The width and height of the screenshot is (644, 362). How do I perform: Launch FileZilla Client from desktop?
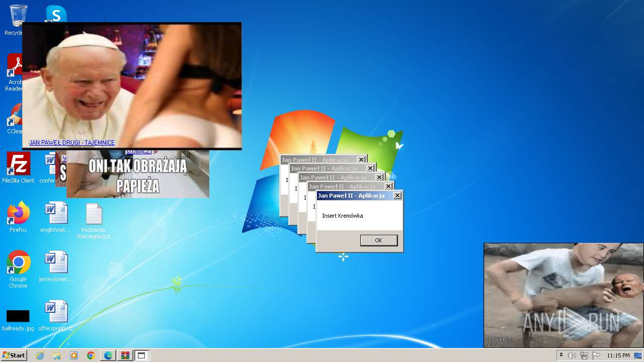click(18, 167)
